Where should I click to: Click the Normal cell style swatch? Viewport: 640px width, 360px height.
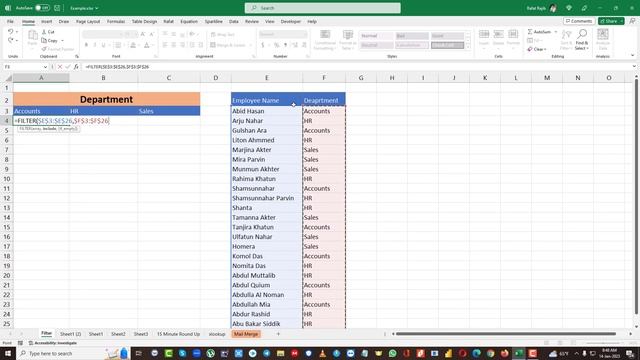coord(376,36)
